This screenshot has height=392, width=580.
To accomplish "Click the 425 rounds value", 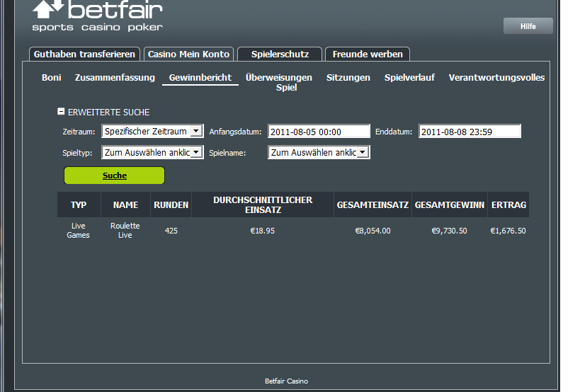I will 171,231.
